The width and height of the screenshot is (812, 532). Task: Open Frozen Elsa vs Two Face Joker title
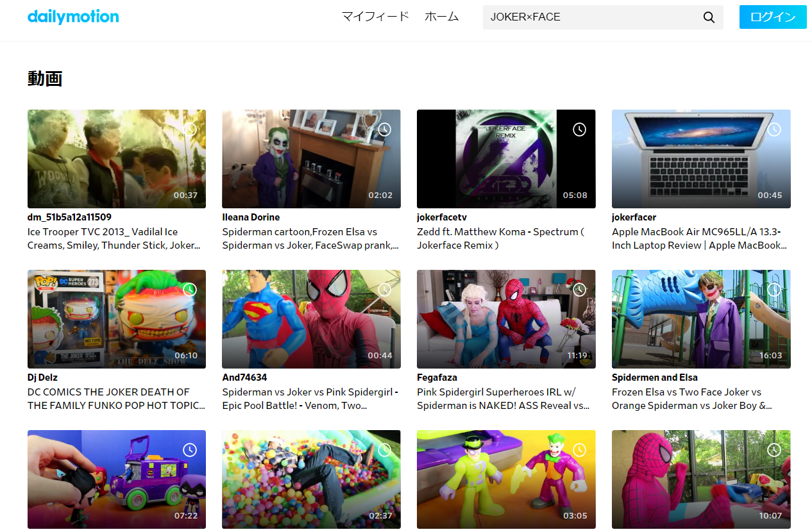click(x=692, y=399)
